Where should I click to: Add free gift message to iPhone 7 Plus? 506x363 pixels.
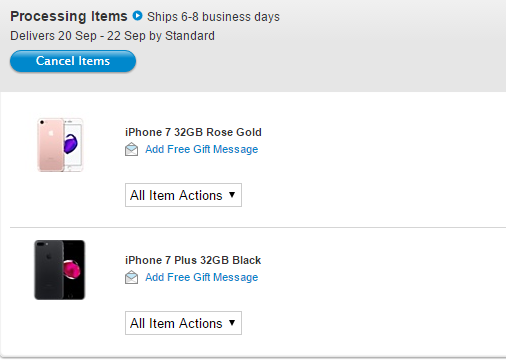(x=201, y=277)
